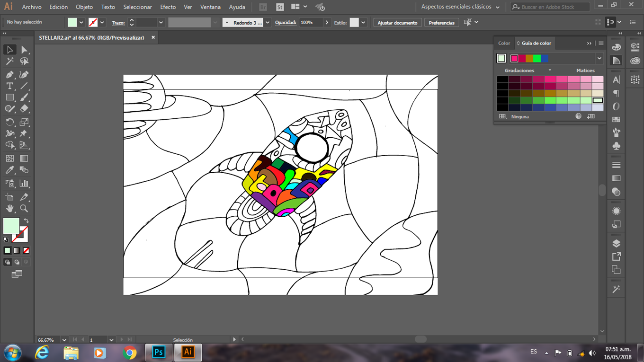
Task: Select the Mesh tool
Action: pos(9,159)
